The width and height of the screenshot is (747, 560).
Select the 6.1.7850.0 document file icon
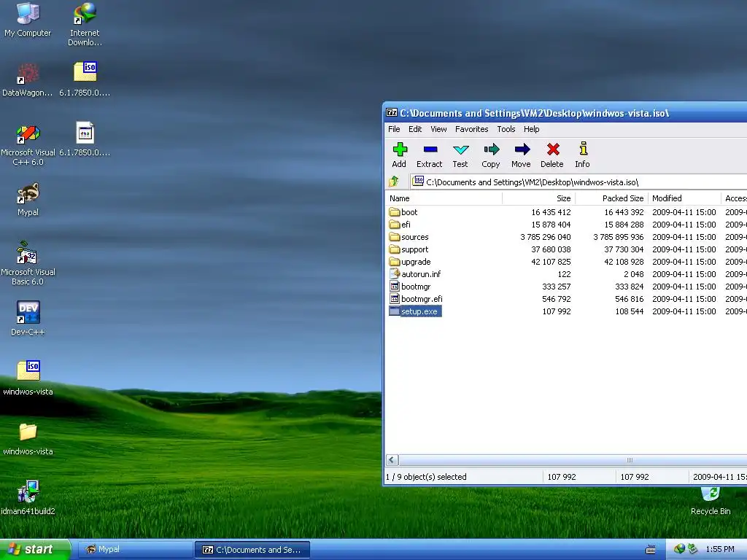(x=85, y=139)
